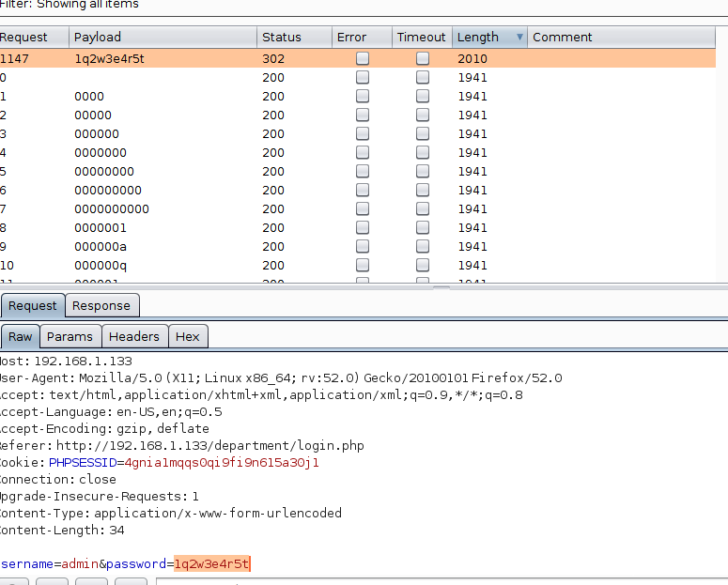This screenshot has height=585, width=728.
Task: Click the highlighted password value in request body
Action: (212, 564)
